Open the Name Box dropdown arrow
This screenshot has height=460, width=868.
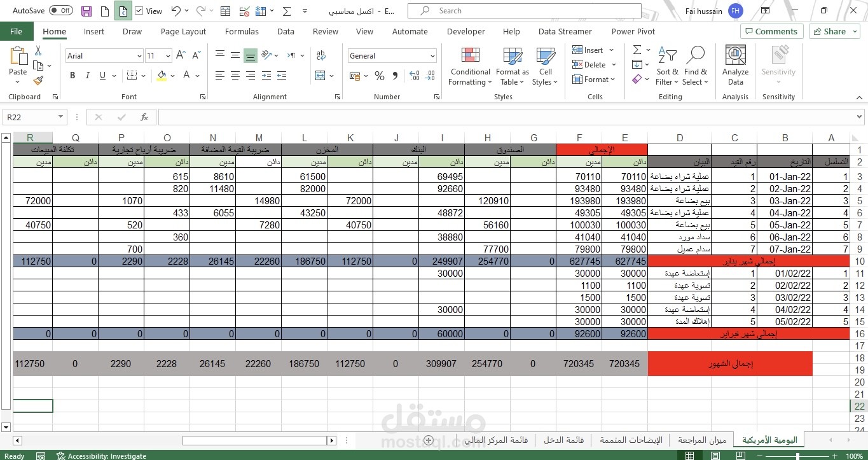(x=61, y=117)
